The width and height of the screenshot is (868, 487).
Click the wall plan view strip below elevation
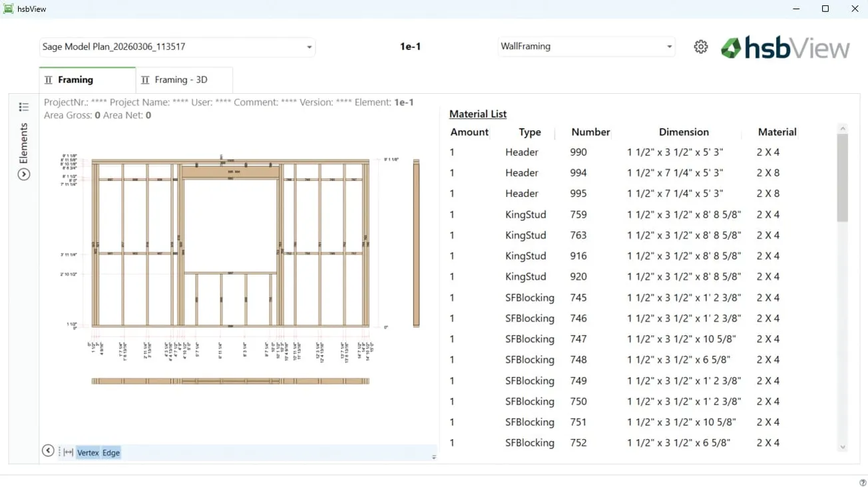coord(230,381)
